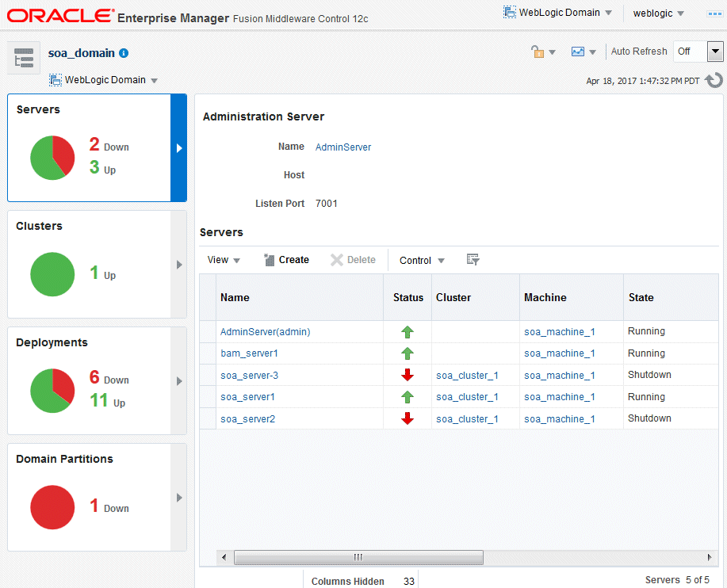
Task: Click the Shutdown state of soa_server-3
Action: 649,374
